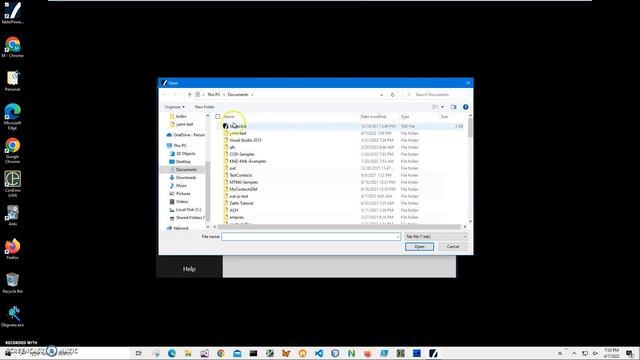Select the Zetti Tutorial folder
Screen dimensions: 640x360
(x=241, y=203)
